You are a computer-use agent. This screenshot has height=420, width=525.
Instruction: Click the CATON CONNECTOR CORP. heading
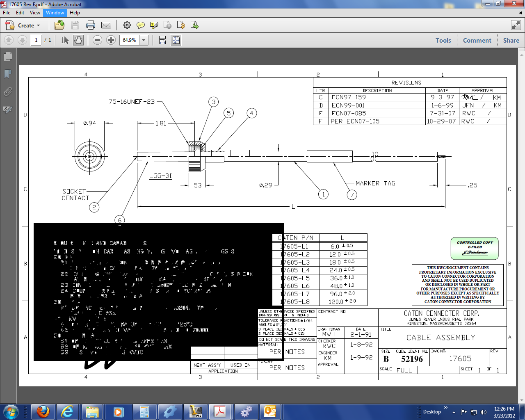click(441, 313)
